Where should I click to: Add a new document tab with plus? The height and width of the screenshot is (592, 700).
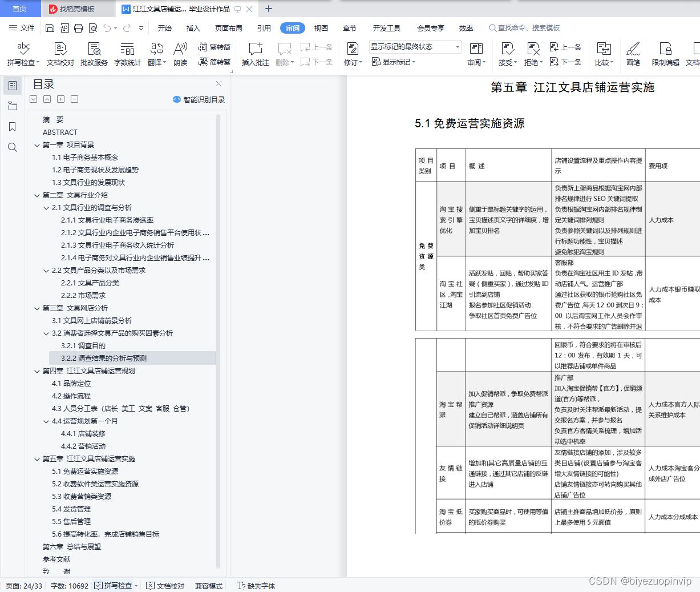pos(269,9)
